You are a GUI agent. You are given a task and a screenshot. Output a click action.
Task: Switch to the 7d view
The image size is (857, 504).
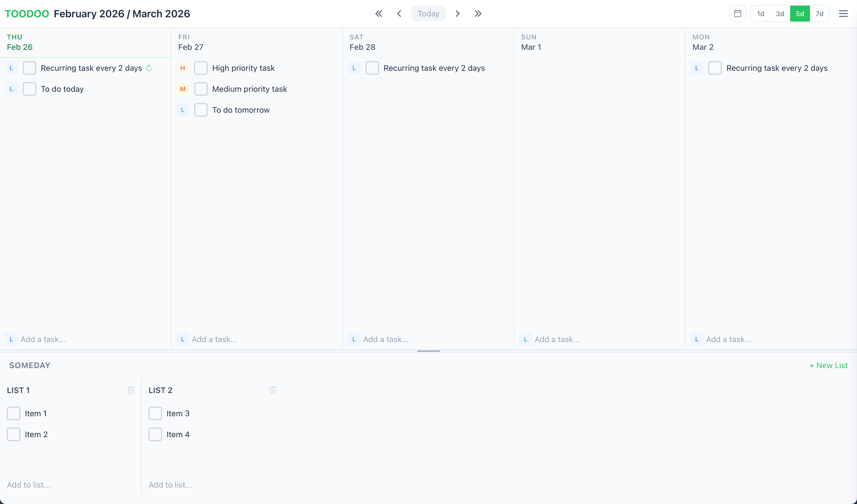coord(819,14)
